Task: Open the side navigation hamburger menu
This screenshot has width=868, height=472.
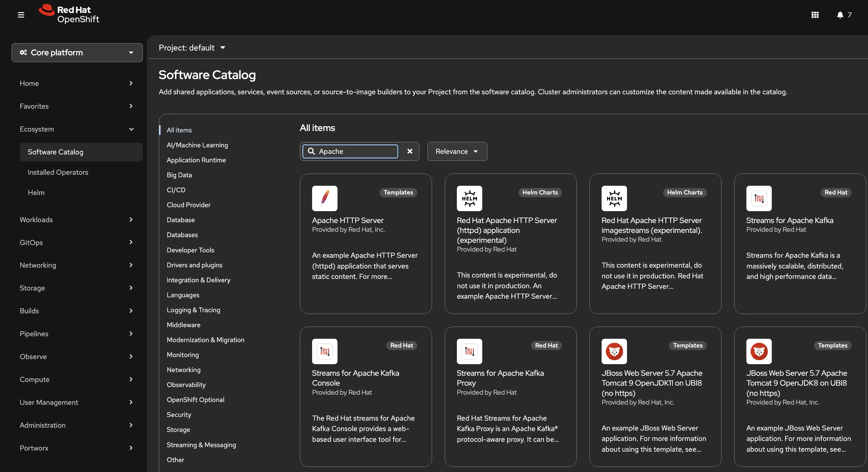Action: (21, 14)
